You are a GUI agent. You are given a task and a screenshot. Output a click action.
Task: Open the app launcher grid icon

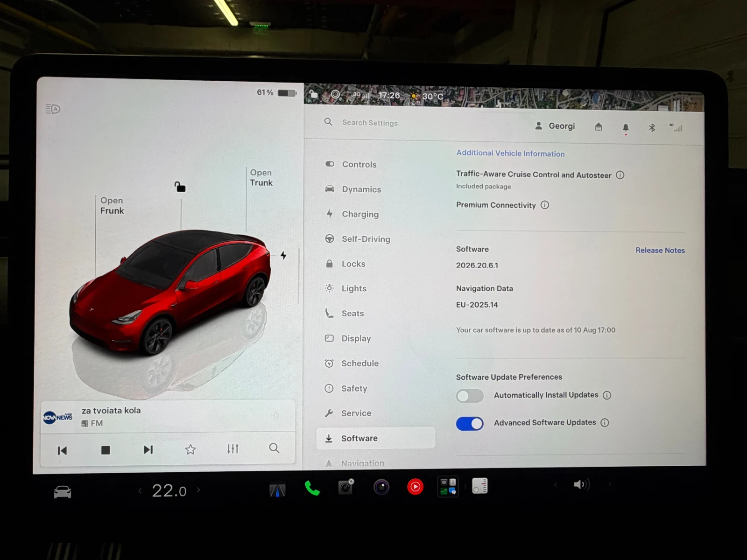pyautogui.click(x=448, y=486)
